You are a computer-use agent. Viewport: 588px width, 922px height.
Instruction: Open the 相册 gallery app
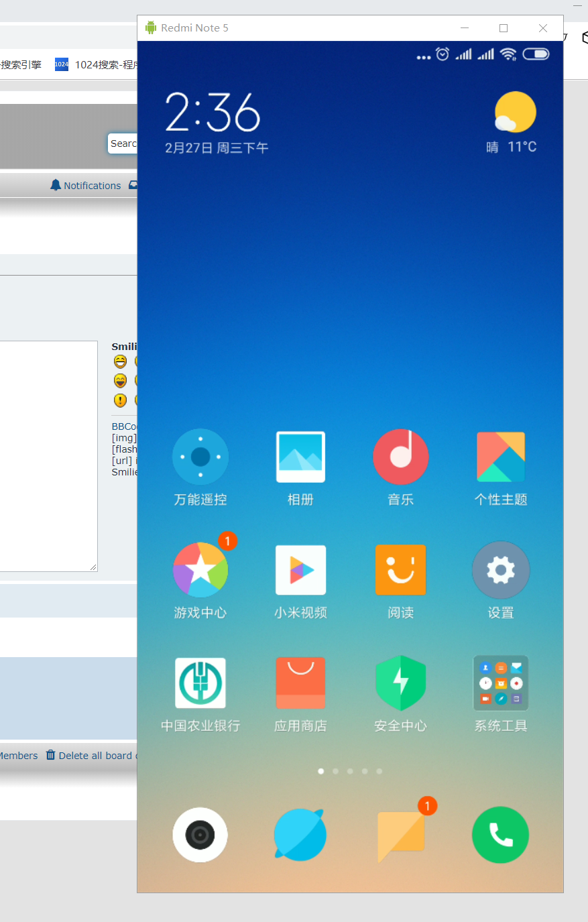[300, 457]
